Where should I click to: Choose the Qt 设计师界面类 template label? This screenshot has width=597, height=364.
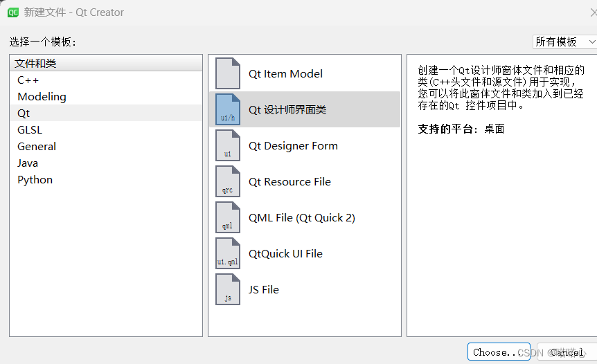pos(287,110)
